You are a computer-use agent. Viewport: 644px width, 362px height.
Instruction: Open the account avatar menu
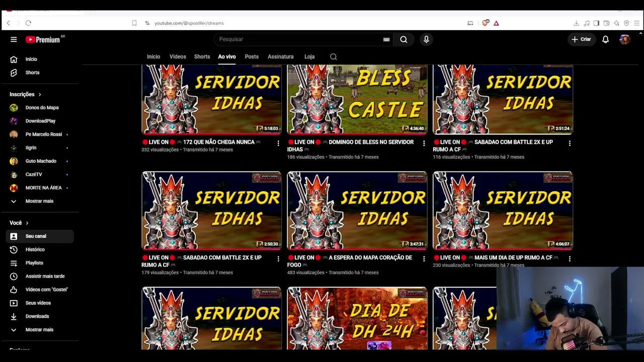coord(625,39)
